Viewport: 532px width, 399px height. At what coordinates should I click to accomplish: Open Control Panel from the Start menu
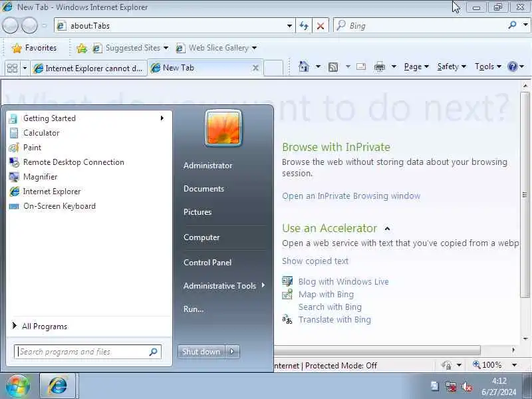[x=207, y=262]
